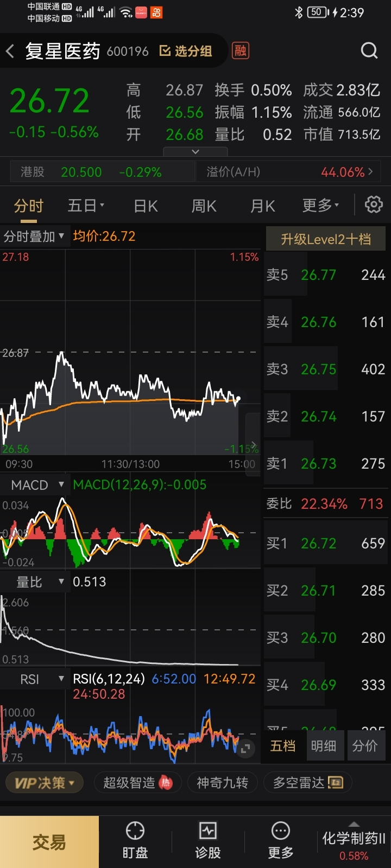The image size is (391, 868).
Task: Open chart settings gear icon
Action: point(374,205)
